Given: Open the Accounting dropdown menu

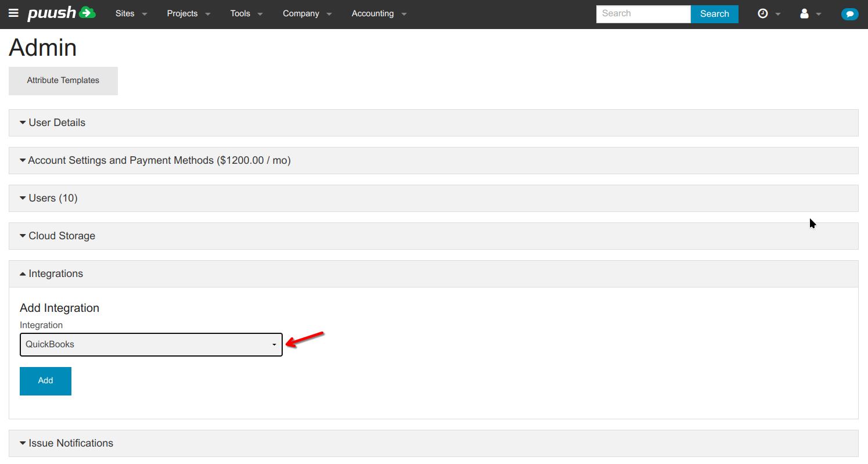Looking at the screenshot, I should click(x=379, y=14).
